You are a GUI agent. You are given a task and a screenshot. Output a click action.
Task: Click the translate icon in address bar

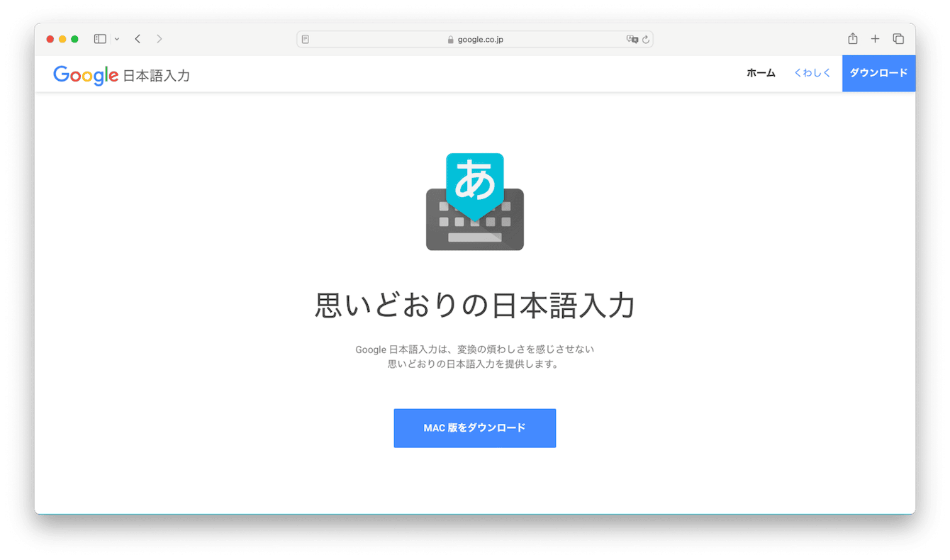tap(632, 40)
